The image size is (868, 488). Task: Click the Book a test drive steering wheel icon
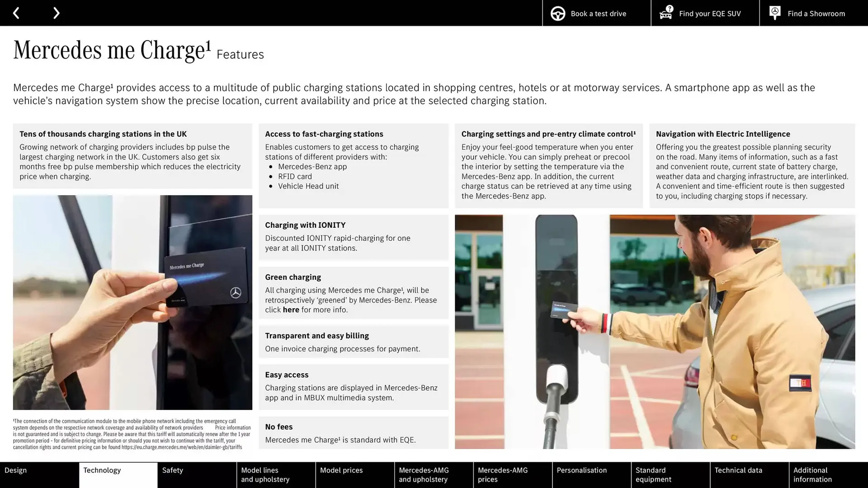pos(557,13)
